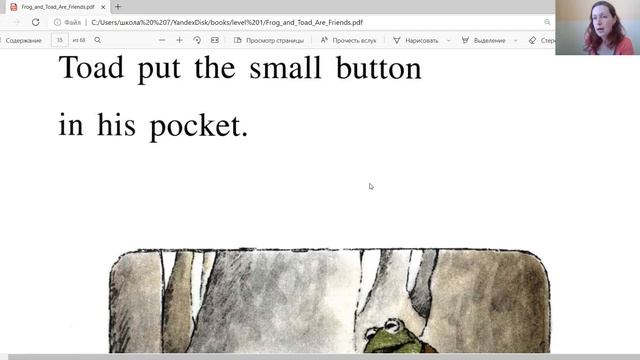
Task: Select the page number field showing 35
Action: coord(60,40)
